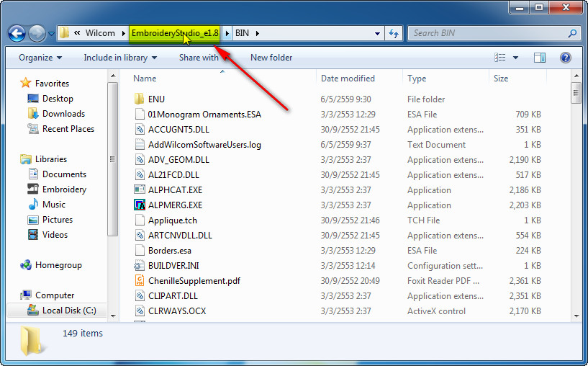Open the Music library
The width and height of the screenshot is (588, 366).
pyautogui.click(x=47, y=205)
